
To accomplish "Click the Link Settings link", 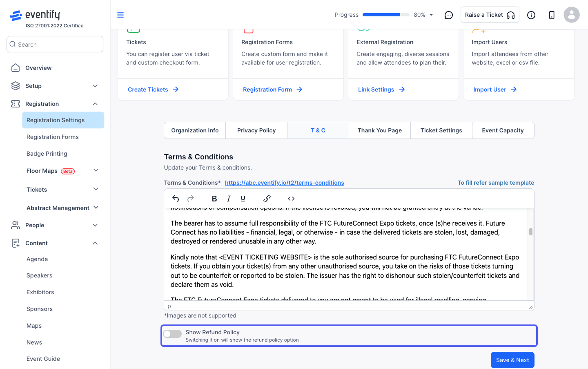I will [376, 89].
